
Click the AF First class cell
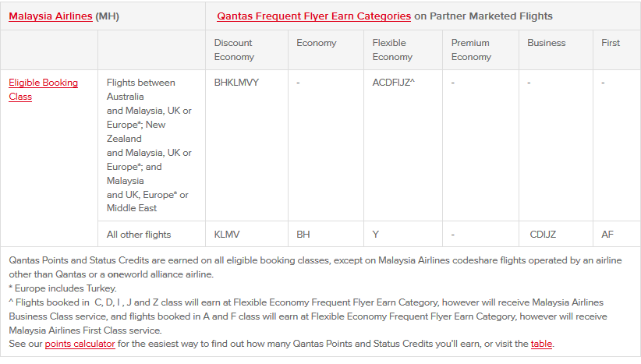607,235
